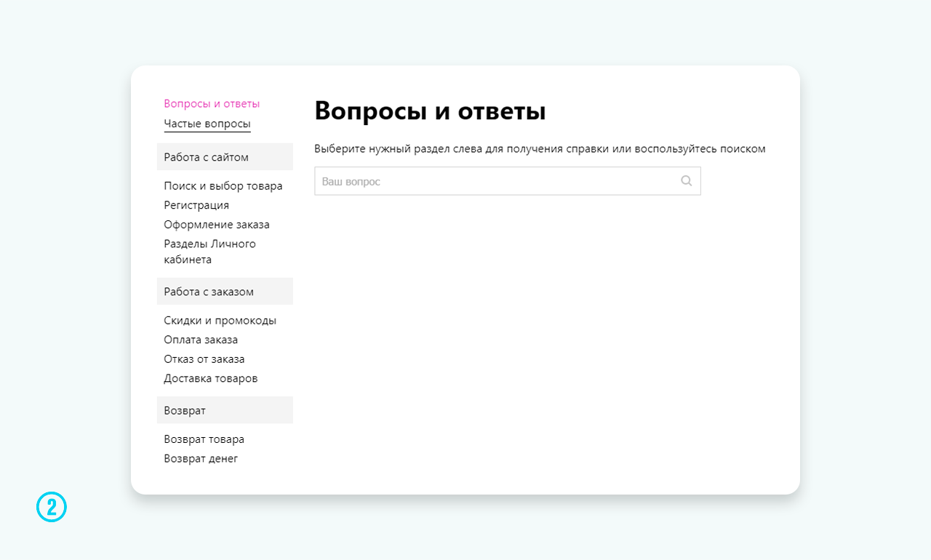Viewport: 931px width, 560px height.
Task: Open 'Скидки и промокоды' section
Action: click(x=220, y=321)
